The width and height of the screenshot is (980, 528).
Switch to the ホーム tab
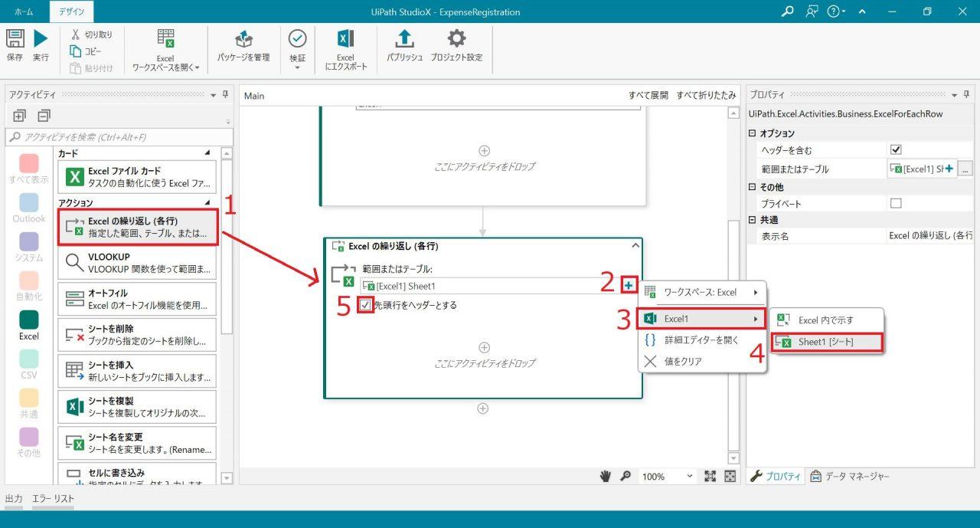24,12
